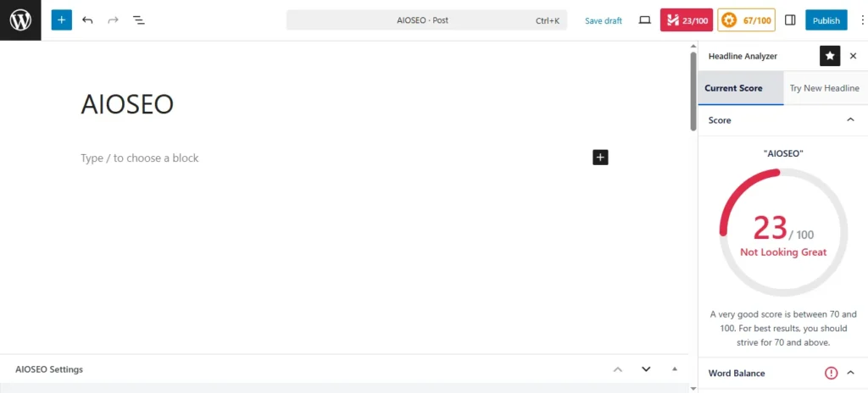
Task: Click the scrollbar up arrow
Action: click(x=693, y=46)
